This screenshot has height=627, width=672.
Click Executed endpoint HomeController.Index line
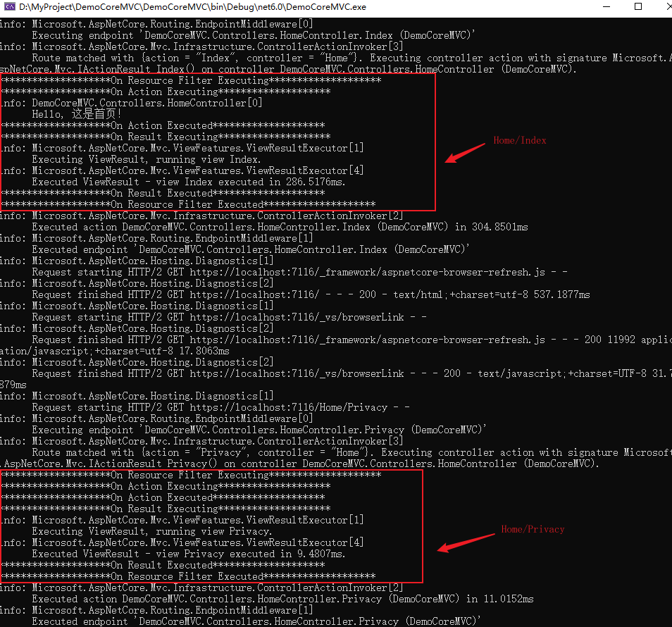click(x=251, y=250)
